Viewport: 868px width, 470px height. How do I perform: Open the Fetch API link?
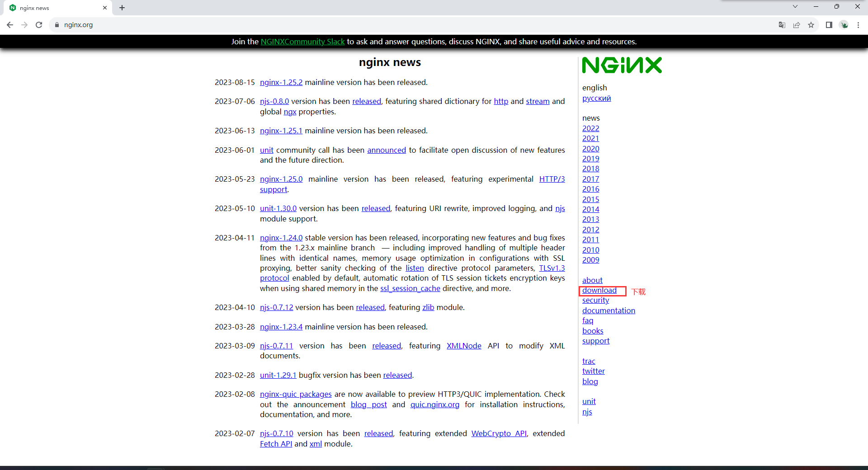pyautogui.click(x=276, y=444)
